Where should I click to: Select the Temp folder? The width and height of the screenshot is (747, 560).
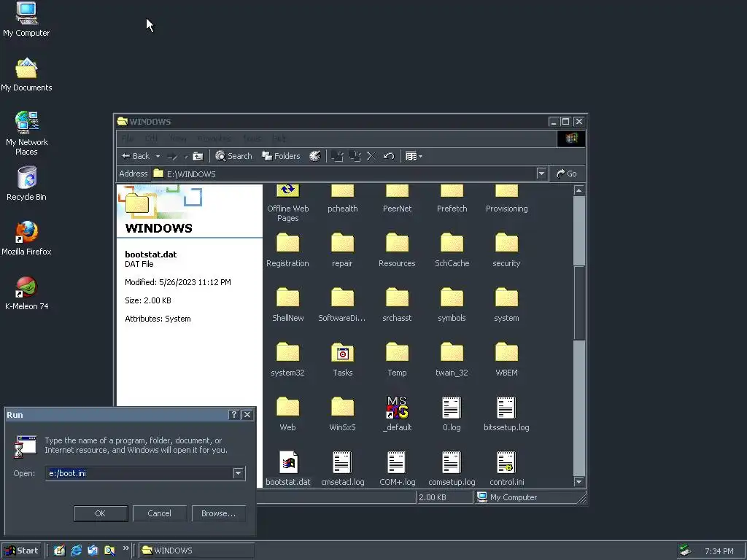[x=397, y=359]
